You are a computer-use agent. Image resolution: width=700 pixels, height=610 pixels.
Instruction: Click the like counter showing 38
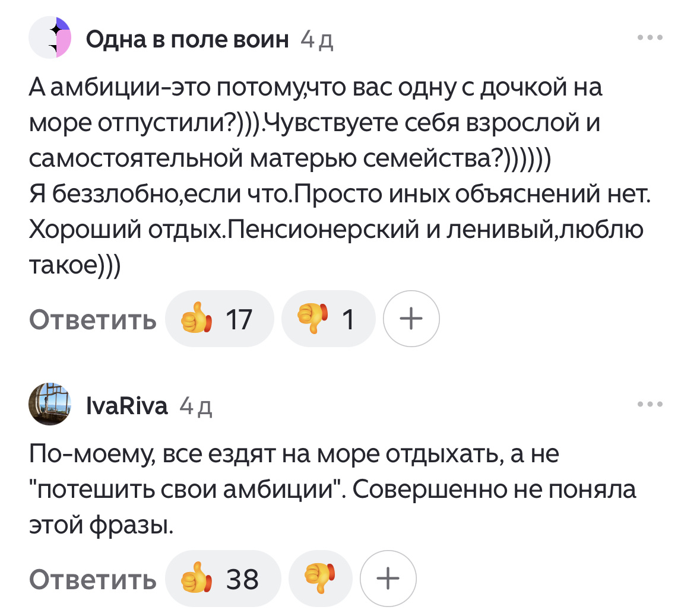point(242,578)
